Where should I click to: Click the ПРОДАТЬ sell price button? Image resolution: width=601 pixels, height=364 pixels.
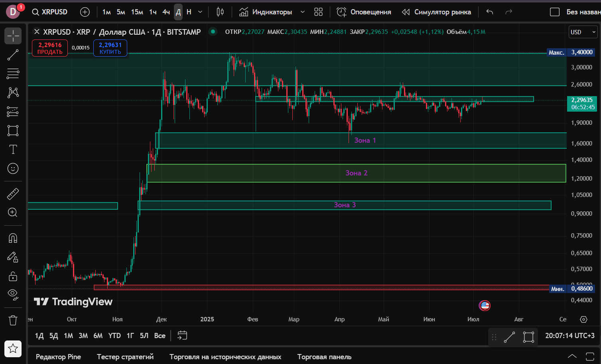tap(50, 48)
